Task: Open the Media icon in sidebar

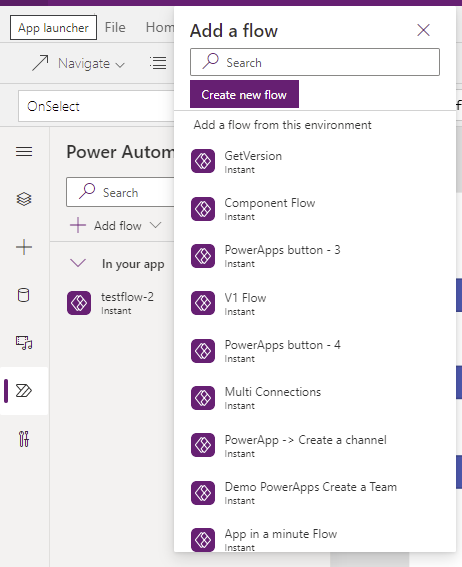Action: [24, 343]
